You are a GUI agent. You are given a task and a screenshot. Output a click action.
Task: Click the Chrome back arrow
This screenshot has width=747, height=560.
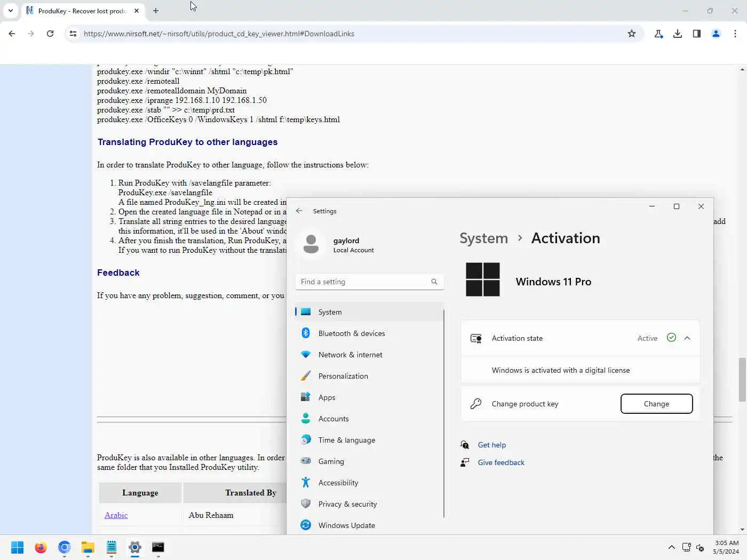(12, 34)
